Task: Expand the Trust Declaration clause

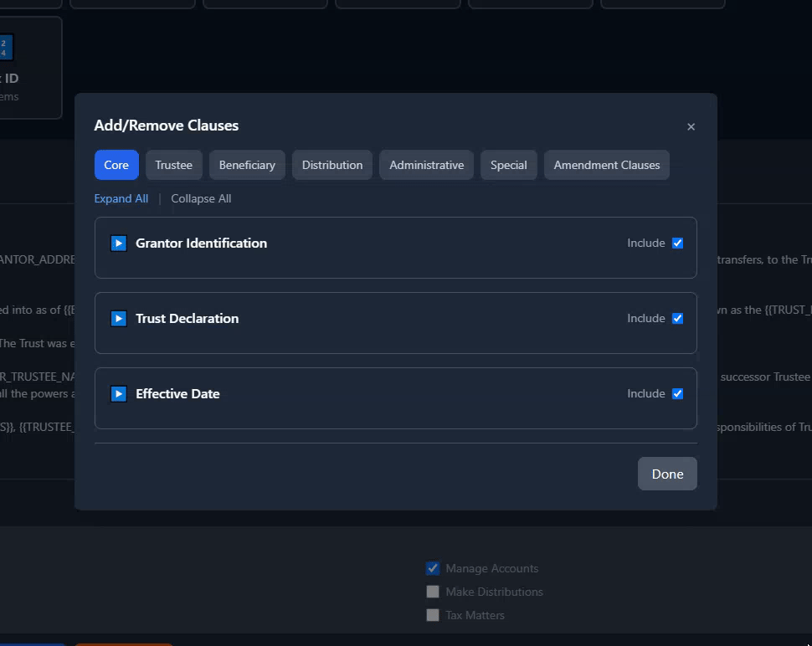Action: 119,318
